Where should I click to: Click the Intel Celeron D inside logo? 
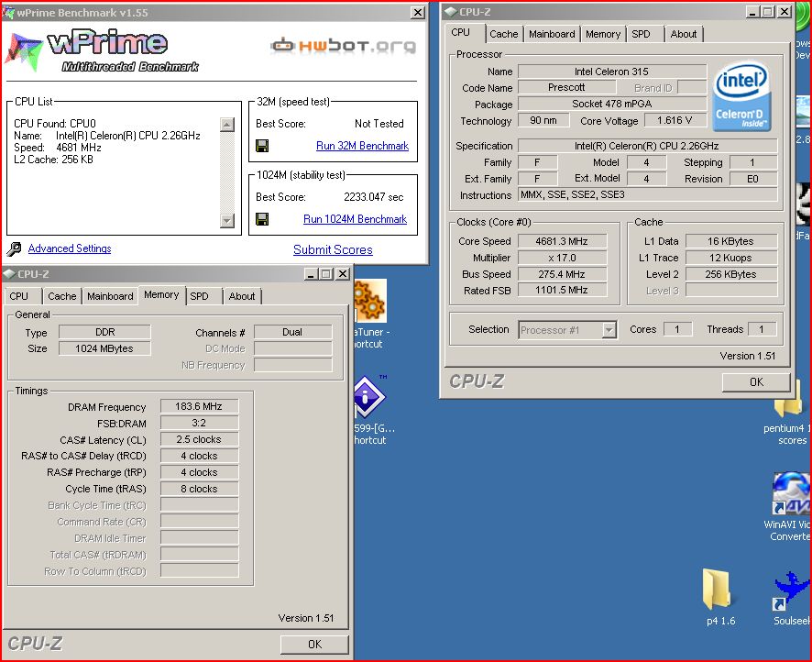click(742, 96)
